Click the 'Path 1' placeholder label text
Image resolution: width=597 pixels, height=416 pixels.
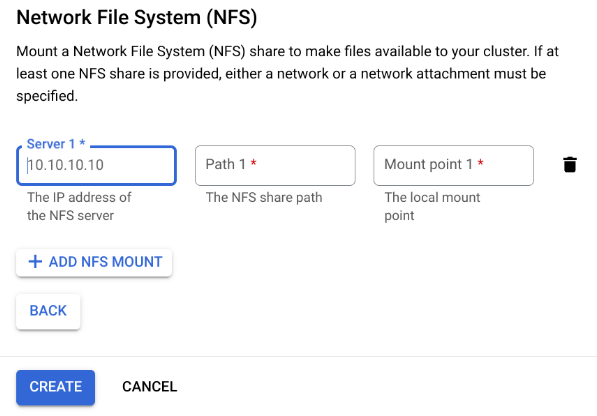pos(226,164)
